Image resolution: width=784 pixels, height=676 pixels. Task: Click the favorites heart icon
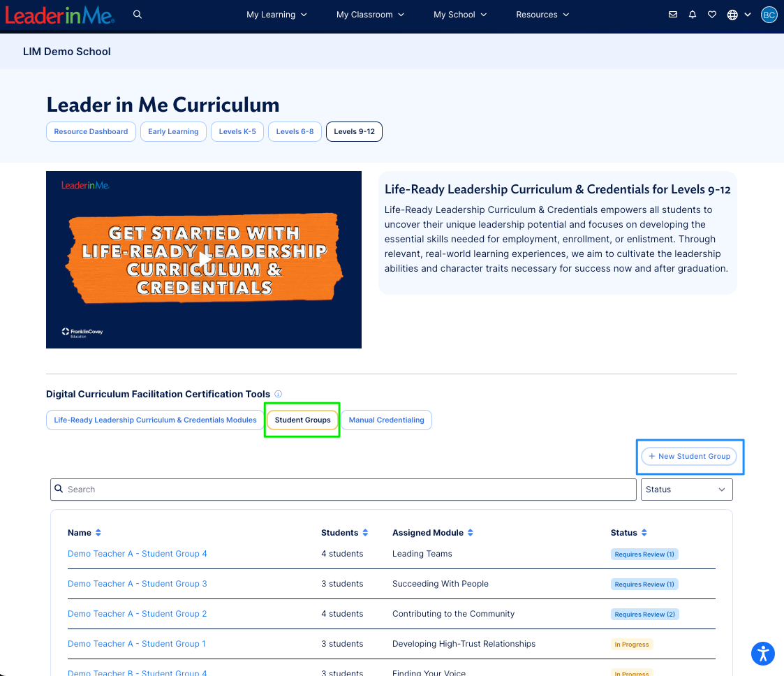pyautogui.click(x=712, y=15)
